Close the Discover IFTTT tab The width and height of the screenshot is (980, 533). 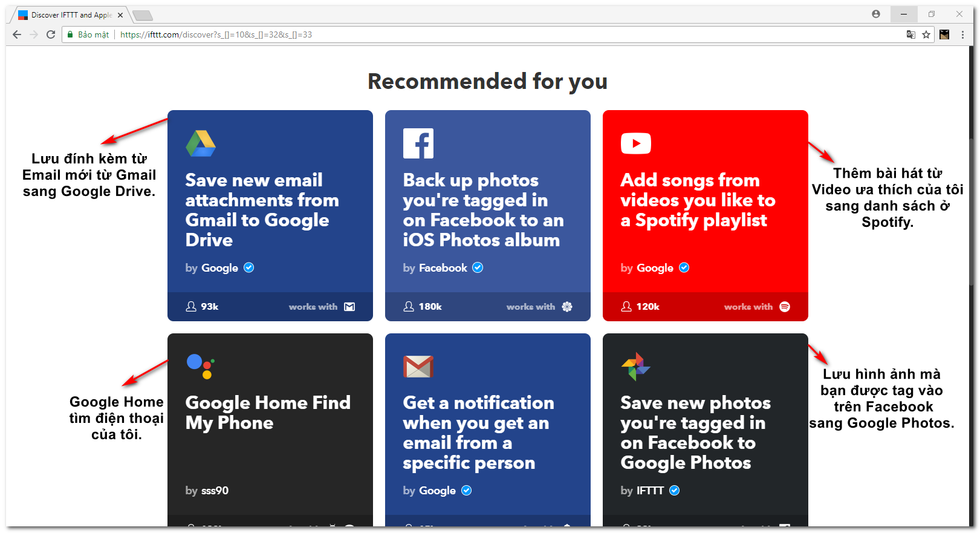coord(120,15)
